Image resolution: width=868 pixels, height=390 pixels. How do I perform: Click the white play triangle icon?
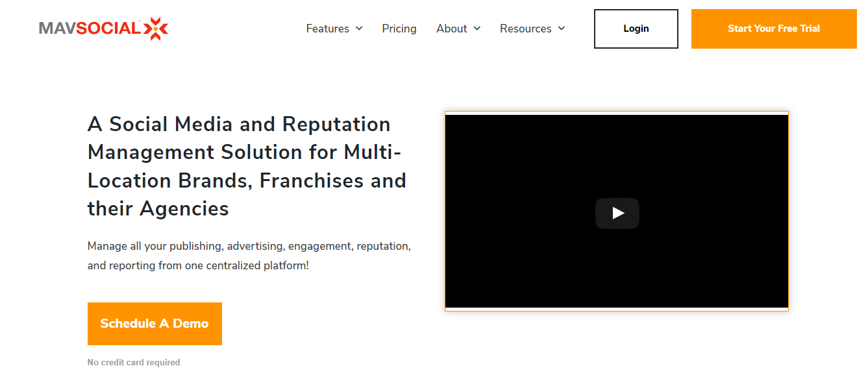(x=618, y=213)
